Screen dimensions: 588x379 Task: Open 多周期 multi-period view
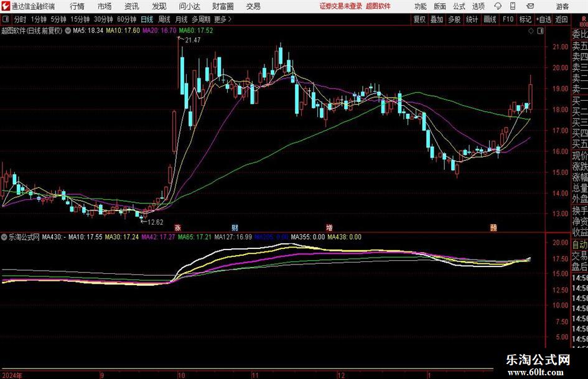click(x=201, y=19)
